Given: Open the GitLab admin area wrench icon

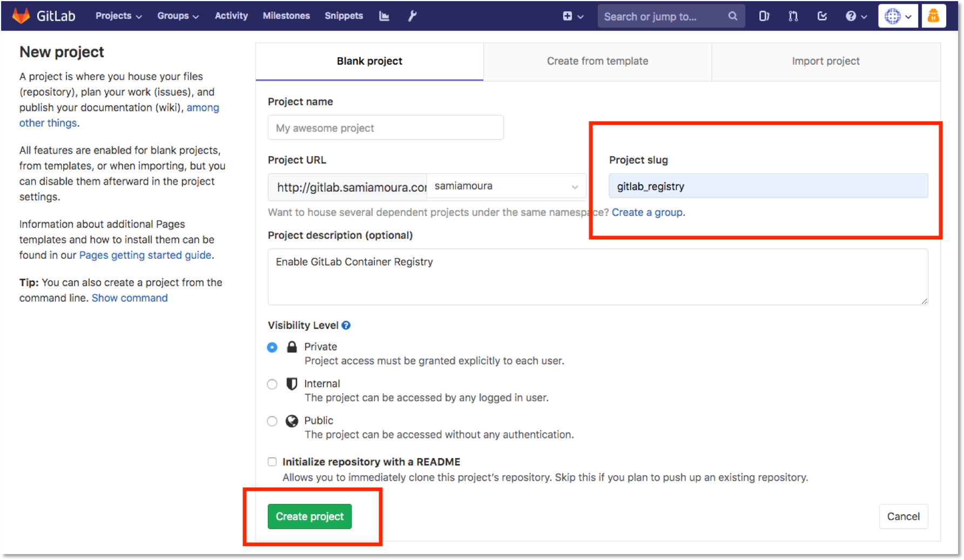Looking at the screenshot, I should pyautogui.click(x=412, y=16).
